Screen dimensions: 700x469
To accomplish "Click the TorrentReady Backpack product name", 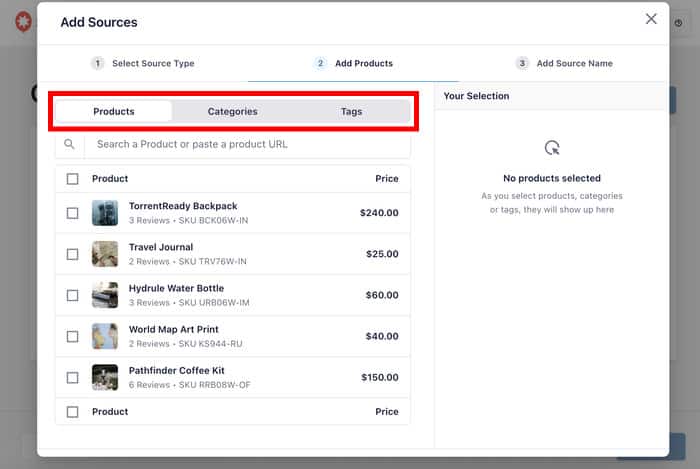I will [x=183, y=206].
